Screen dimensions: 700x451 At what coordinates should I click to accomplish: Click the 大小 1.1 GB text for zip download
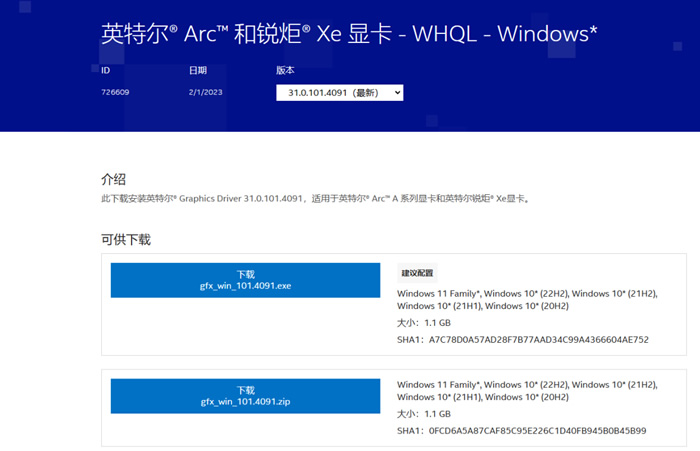pyautogui.click(x=424, y=414)
